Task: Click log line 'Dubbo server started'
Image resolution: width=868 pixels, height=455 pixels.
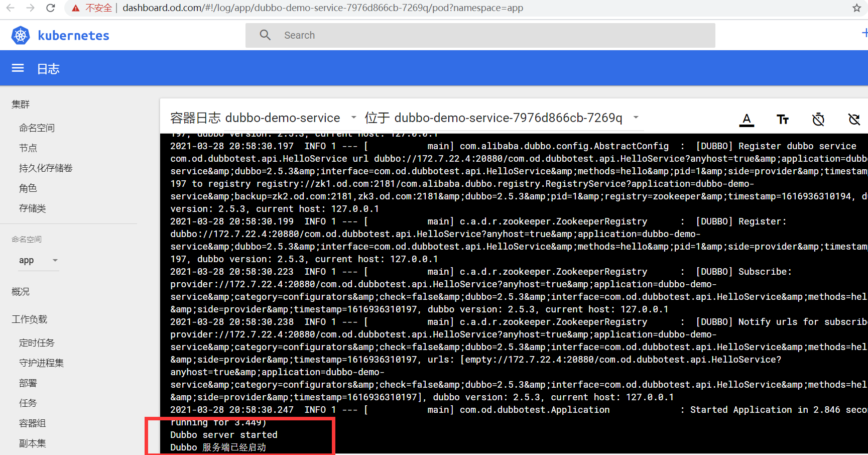Action: pos(224,435)
